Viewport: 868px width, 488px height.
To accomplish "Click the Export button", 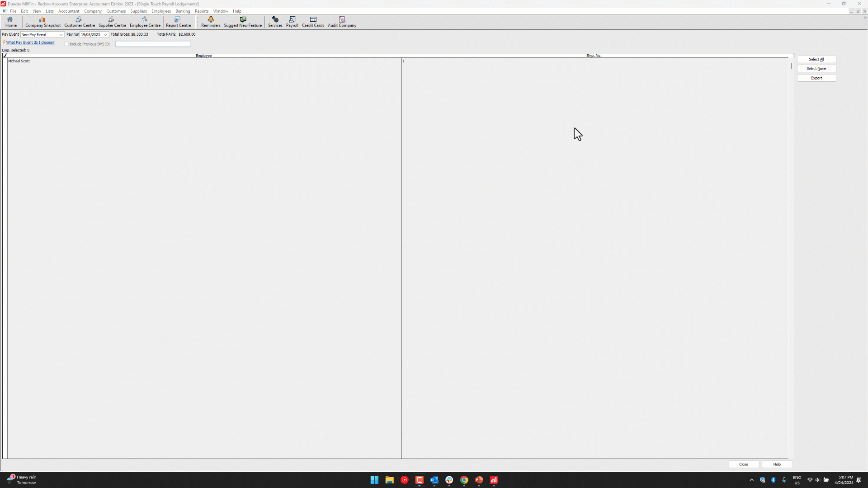I will (x=816, y=77).
